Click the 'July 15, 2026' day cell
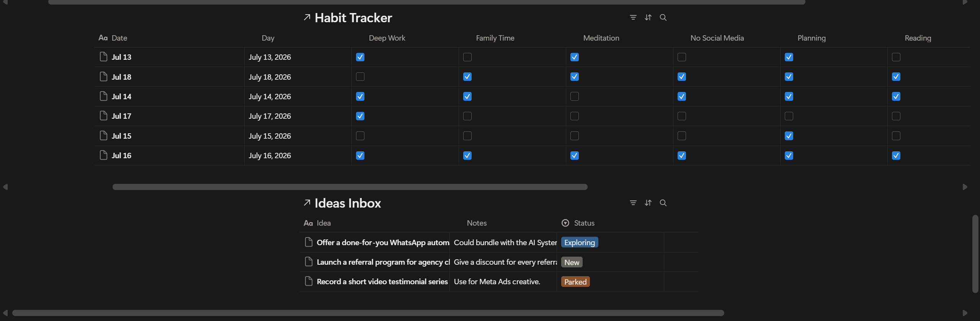Viewport: 980px width, 321px height. (x=298, y=136)
